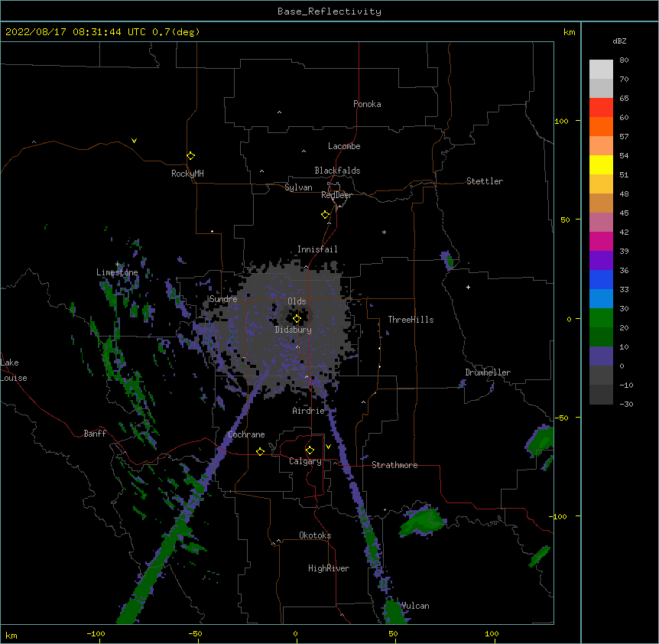This screenshot has height=644, width=659.
Task: Select the slate purple swatch between 10 and 0
Action: [x=601, y=356]
